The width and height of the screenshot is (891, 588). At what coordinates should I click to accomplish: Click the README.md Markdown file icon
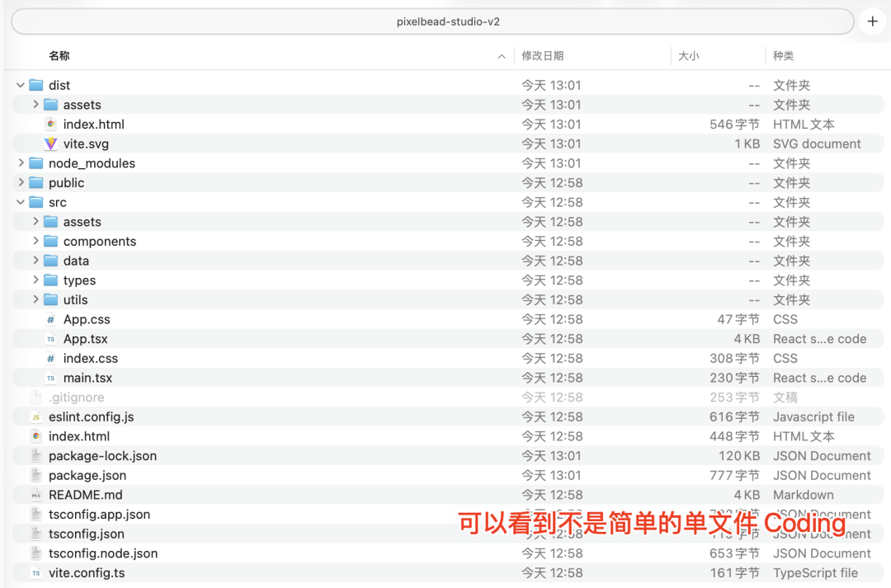click(35, 495)
